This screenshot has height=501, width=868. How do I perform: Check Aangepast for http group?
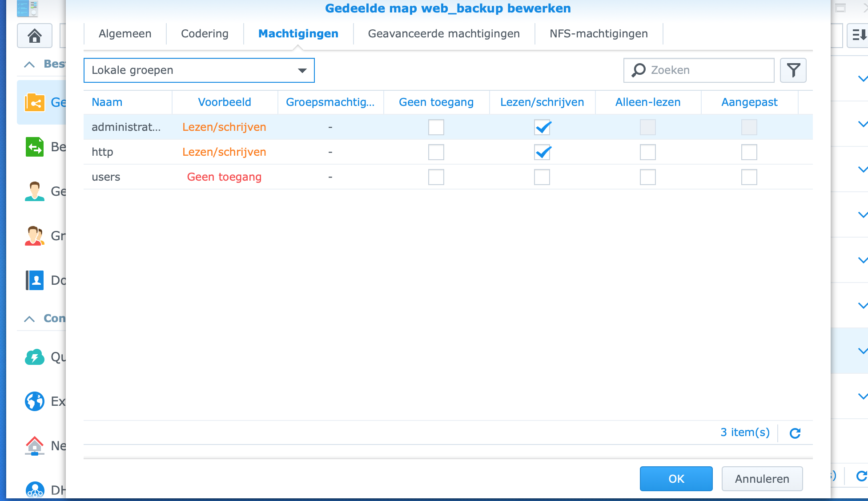tap(749, 152)
